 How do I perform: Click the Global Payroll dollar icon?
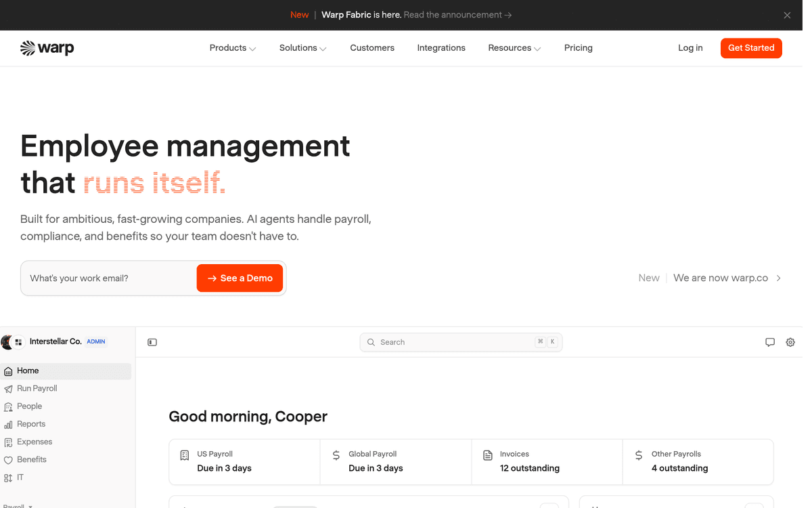pyautogui.click(x=336, y=456)
